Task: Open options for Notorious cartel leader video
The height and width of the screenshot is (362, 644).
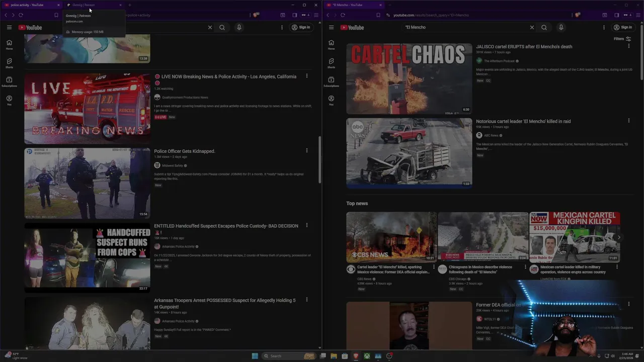Action: [x=628, y=121]
